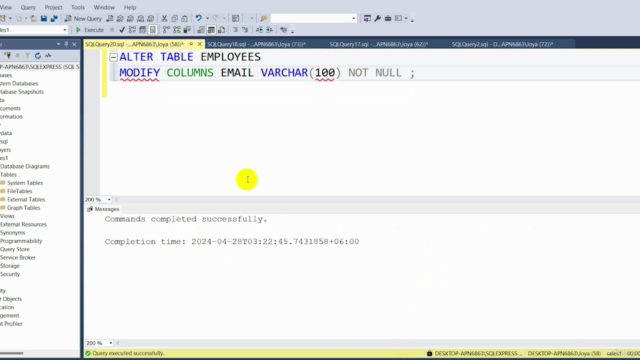Specify values for template parameters
The image size is (640, 360).
[283, 30]
